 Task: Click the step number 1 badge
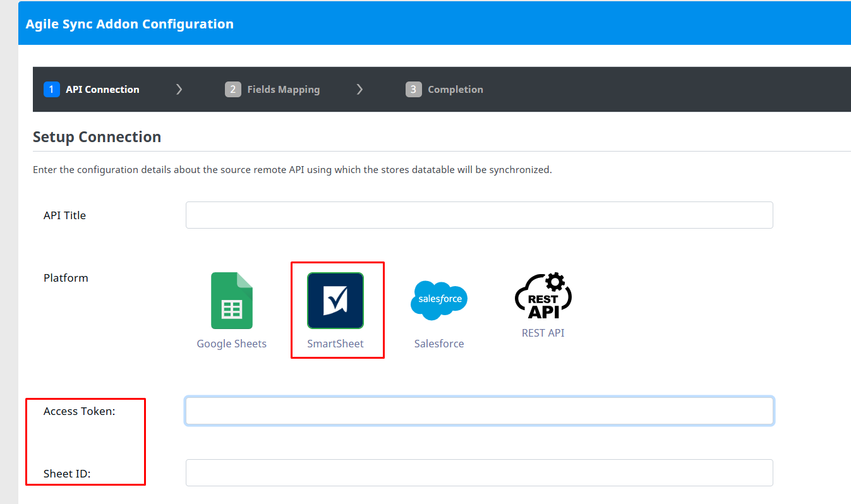tap(51, 90)
